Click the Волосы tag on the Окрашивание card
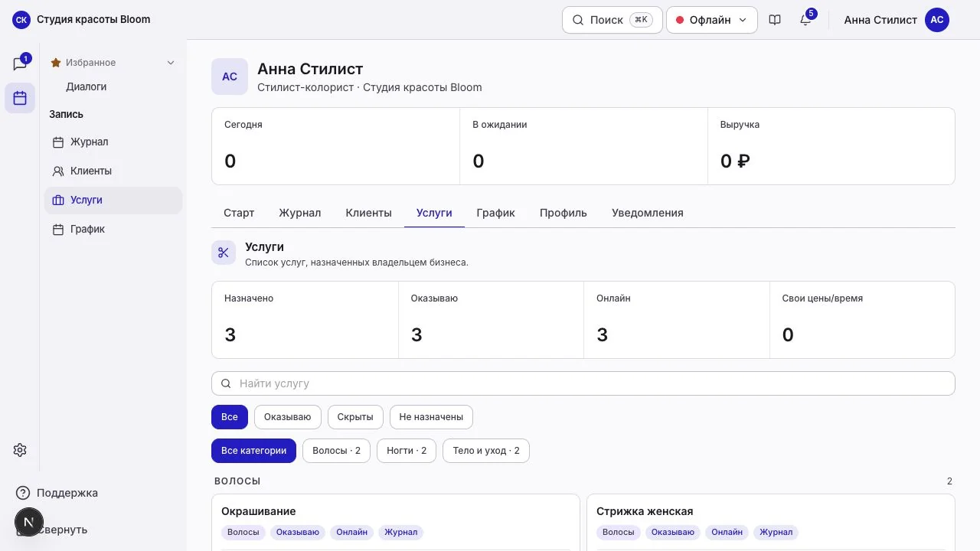980x551 pixels. [x=243, y=532]
